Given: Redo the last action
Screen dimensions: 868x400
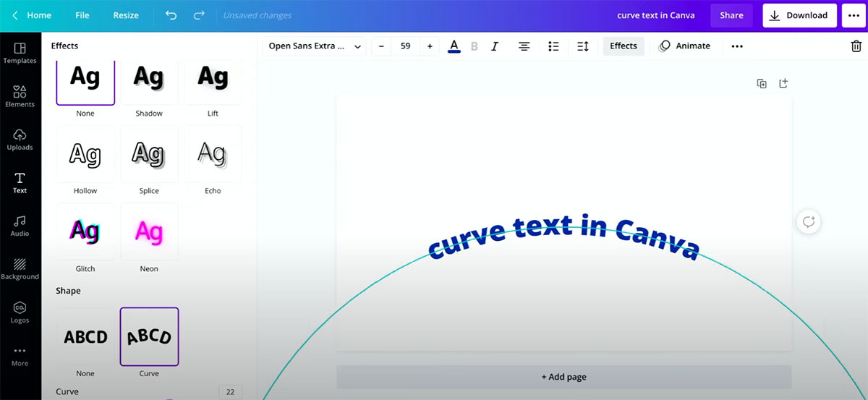Looking at the screenshot, I should coord(199,15).
